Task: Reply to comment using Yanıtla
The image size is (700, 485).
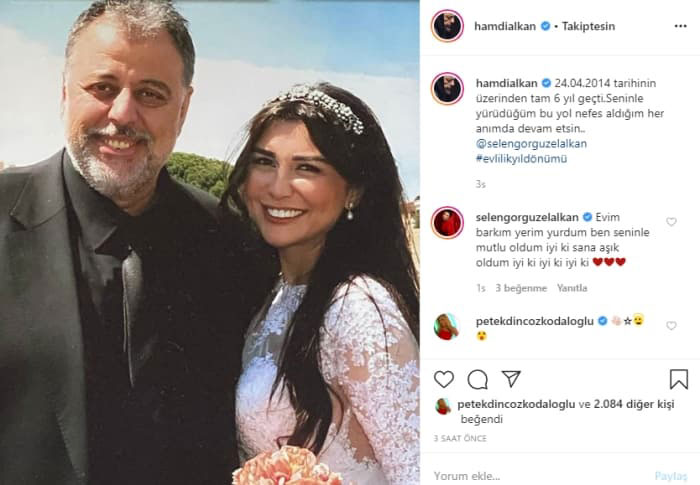Action: click(x=572, y=288)
